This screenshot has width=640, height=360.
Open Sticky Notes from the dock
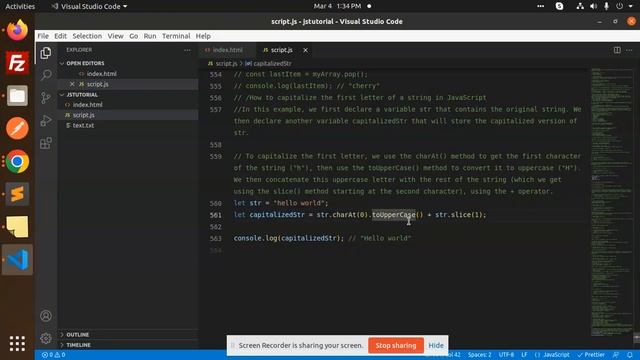click(17, 227)
